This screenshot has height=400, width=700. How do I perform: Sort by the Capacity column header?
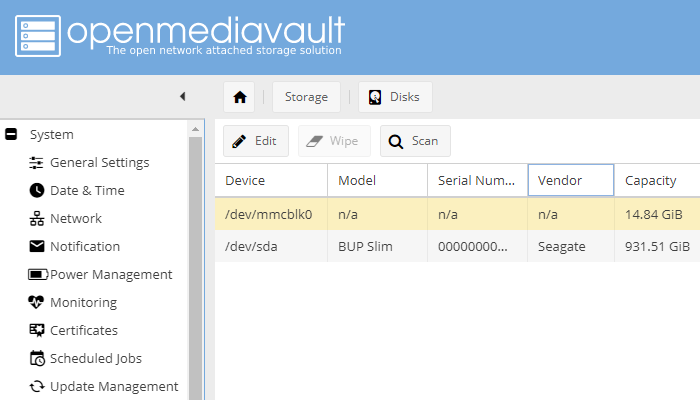(657, 180)
